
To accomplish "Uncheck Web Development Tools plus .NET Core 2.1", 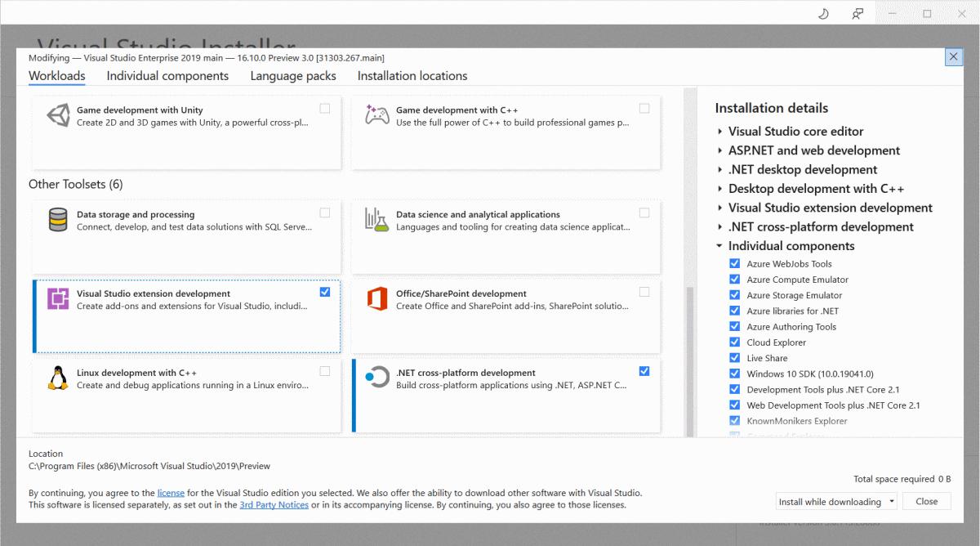I will click(x=734, y=405).
